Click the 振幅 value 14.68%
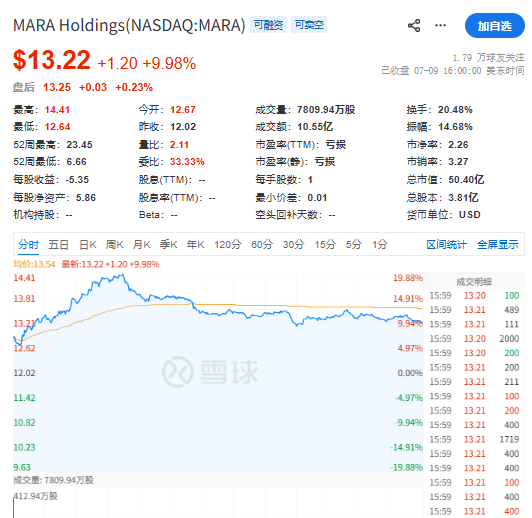Image resolution: width=532 pixels, height=518 pixels. [455, 127]
